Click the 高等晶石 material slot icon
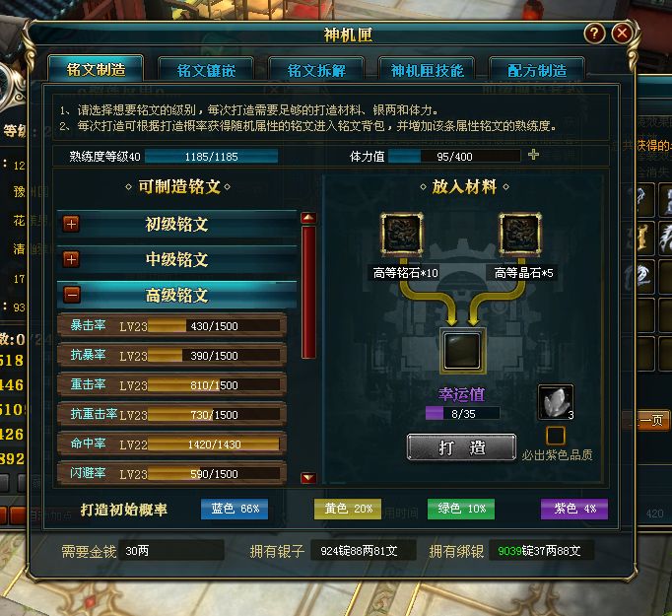This screenshot has height=616, width=672. click(520, 235)
